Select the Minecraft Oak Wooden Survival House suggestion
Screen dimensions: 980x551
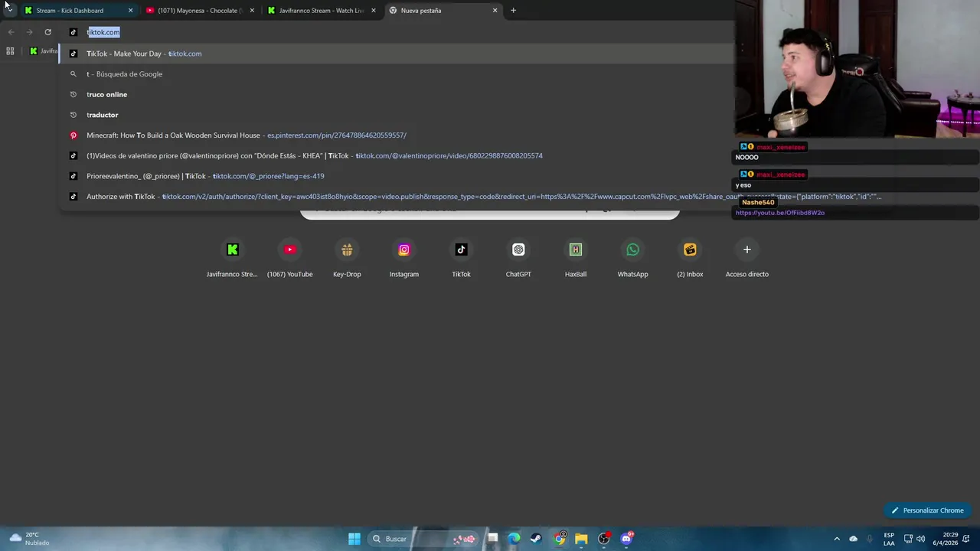[397, 135]
